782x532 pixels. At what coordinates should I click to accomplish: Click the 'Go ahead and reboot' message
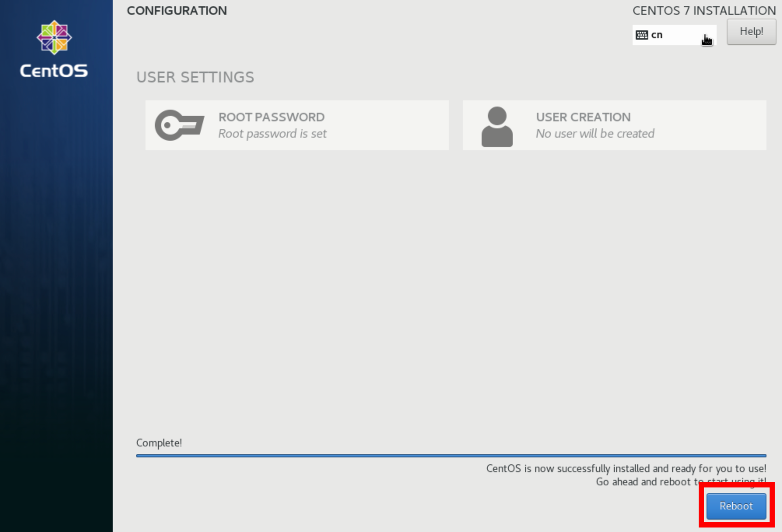[x=681, y=482]
